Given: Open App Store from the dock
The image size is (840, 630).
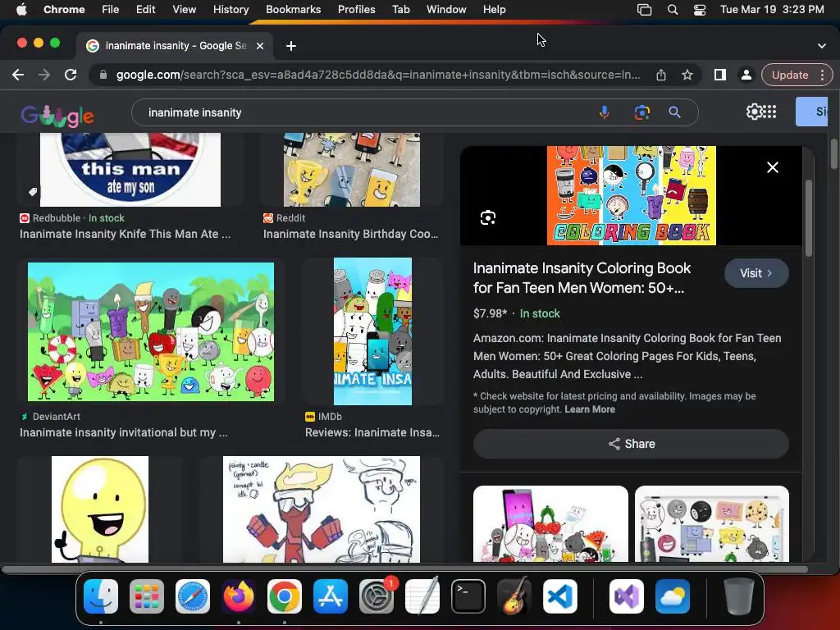Looking at the screenshot, I should [x=331, y=596].
